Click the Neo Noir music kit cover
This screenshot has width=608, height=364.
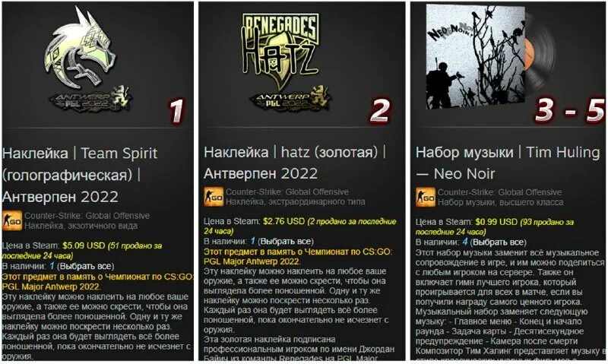click(x=476, y=57)
